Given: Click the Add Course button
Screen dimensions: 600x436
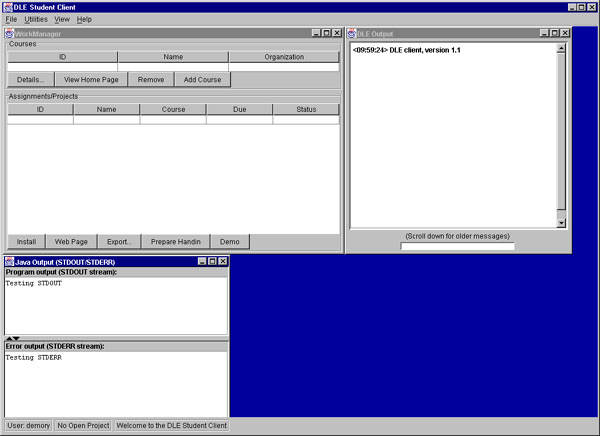Looking at the screenshot, I should pos(202,80).
